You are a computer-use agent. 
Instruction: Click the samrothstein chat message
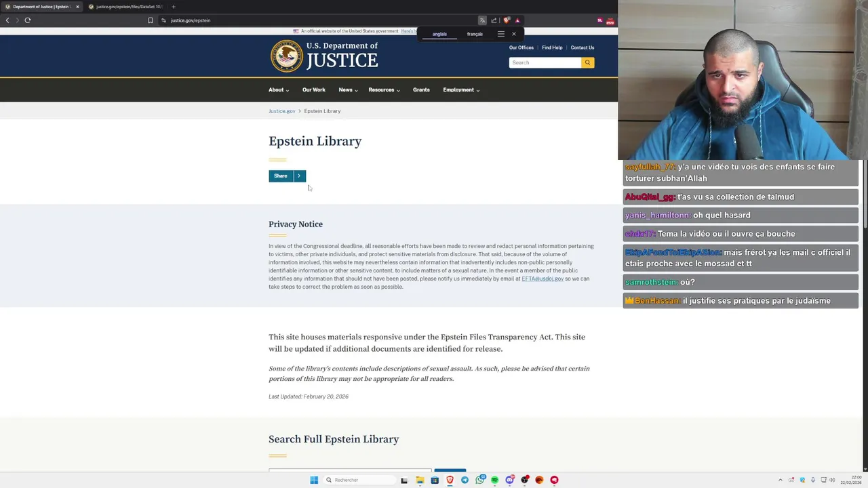tap(741, 282)
